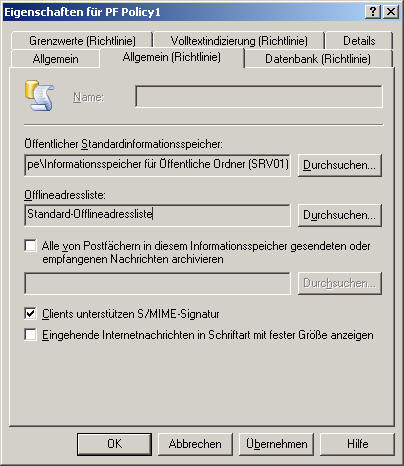
Task: Apply changes with Übernehmen
Action: [277, 444]
